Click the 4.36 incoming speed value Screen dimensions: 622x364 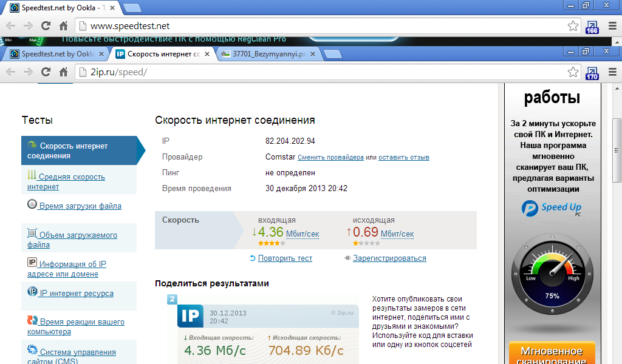270,232
